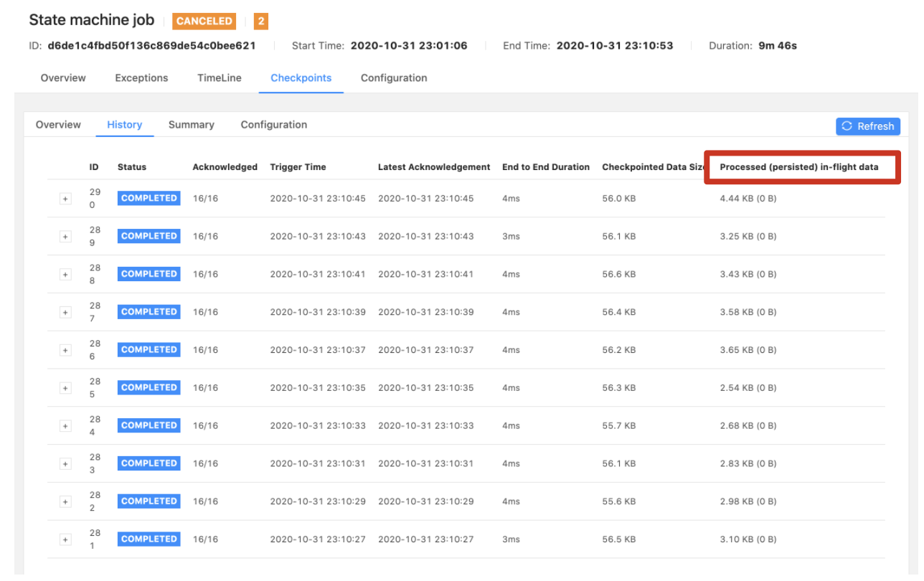Expand checkpoint 290 row details

[x=65, y=199]
